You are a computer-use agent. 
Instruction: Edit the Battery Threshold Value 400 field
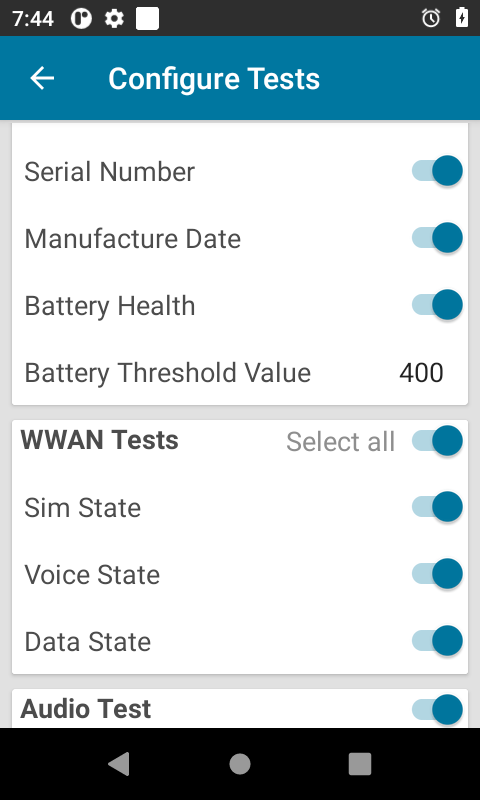coord(421,373)
